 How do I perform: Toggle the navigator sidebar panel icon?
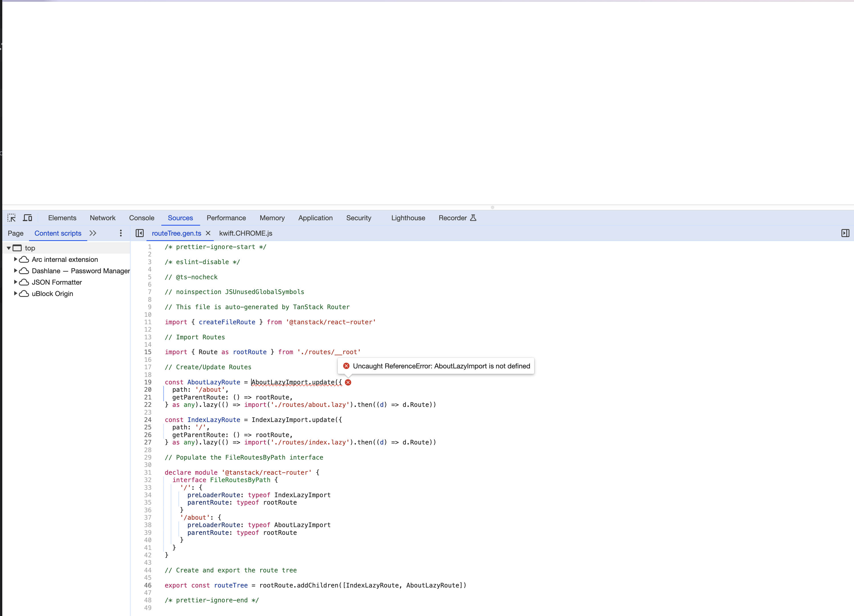(x=139, y=233)
